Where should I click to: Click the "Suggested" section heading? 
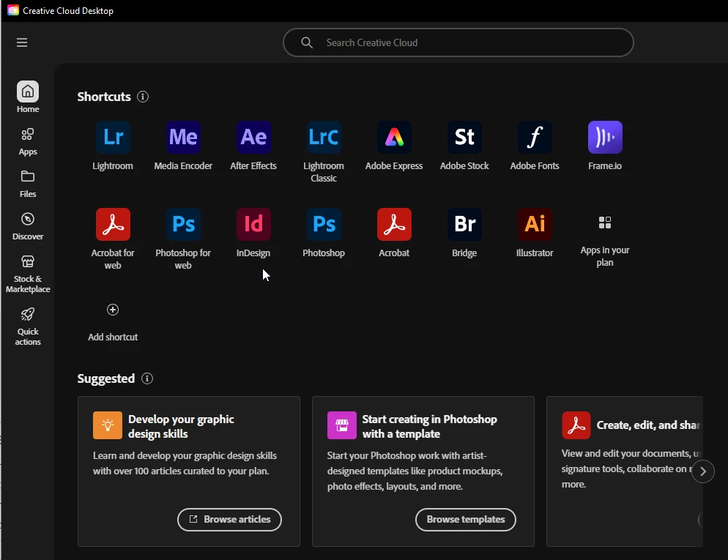tap(106, 378)
